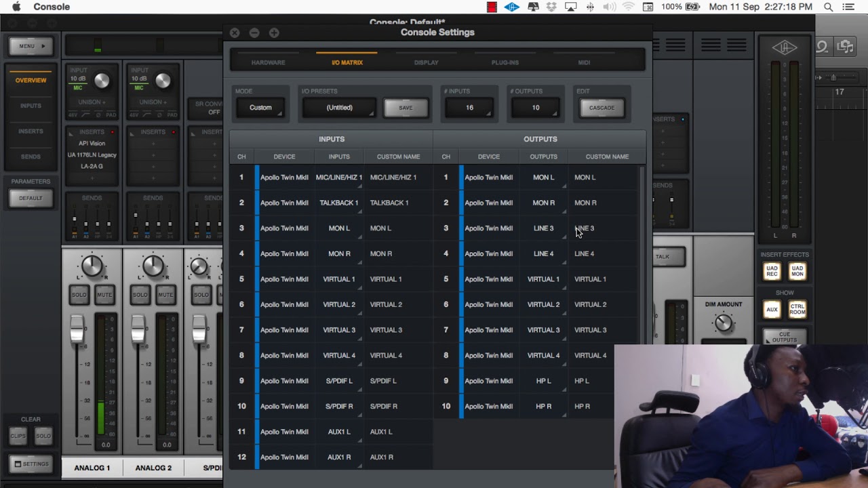Viewport: 868px width, 488px height.
Task: Solo the ANALOG 1 channel
Action: pos(79,295)
